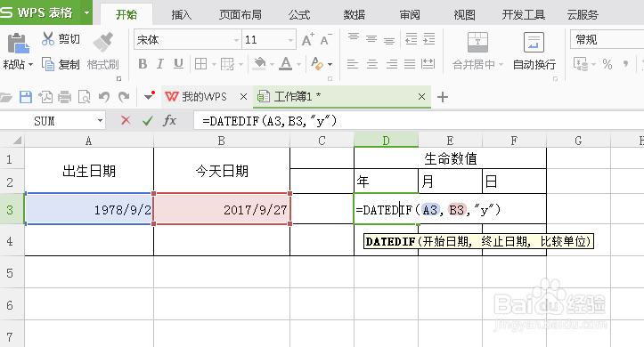Image resolution: width=644 pixels, height=347 pixels.
Task: Click the Copy (复制) button
Action: click(x=61, y=64)
